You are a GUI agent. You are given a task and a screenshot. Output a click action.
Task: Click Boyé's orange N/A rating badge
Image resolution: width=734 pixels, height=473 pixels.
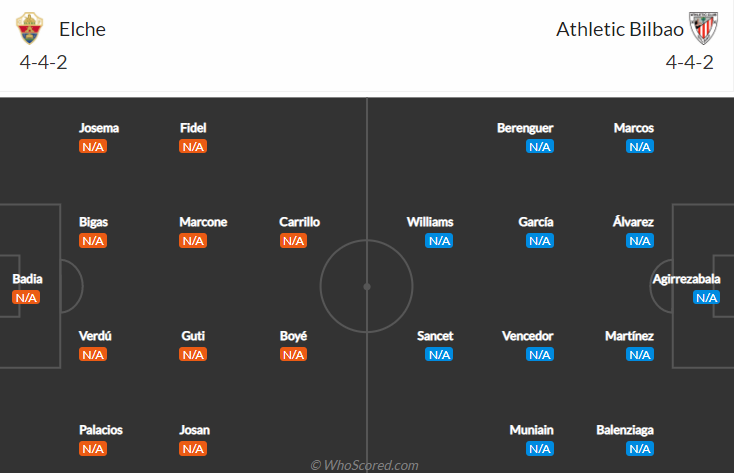pos(293,354)
